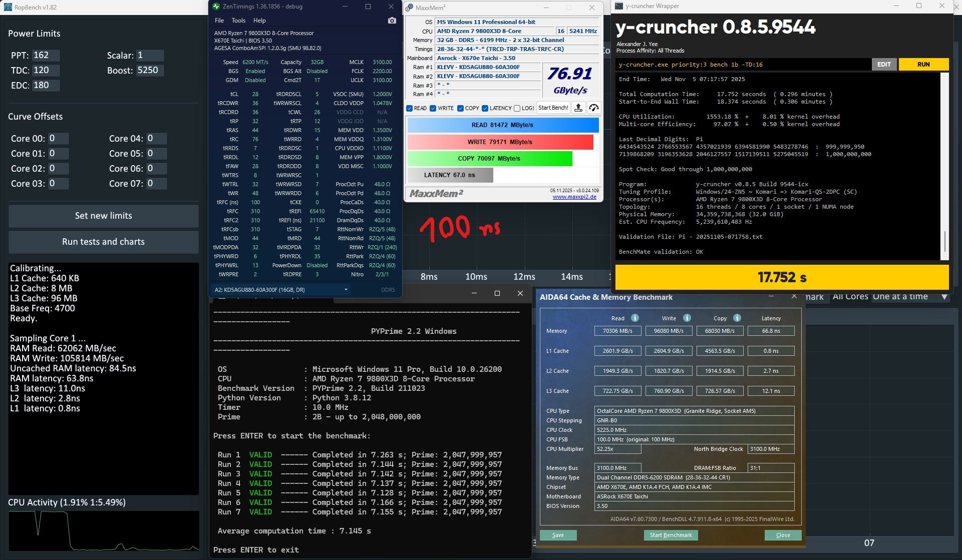Open ZenTimings Tools menu
Viewport: 962px width, 560px height.
pyautogui.click(x=238, y=21)
